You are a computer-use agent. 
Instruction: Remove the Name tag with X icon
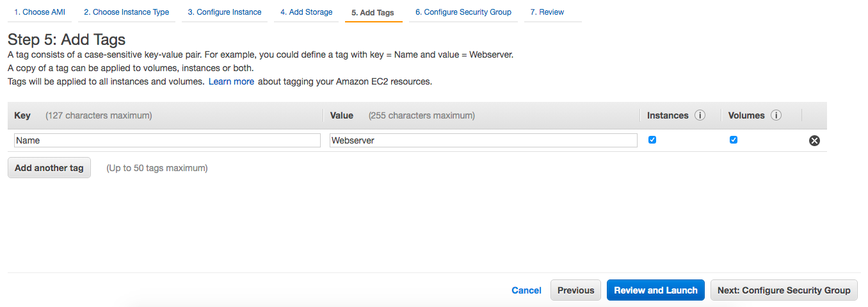click(814, 141)
